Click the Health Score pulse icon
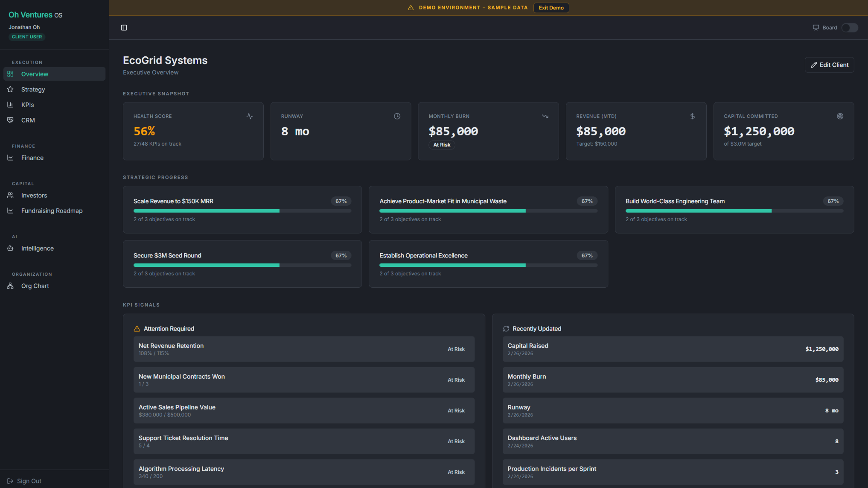Image resolution: width=868 pixels, height=488 pixels. 250,116
